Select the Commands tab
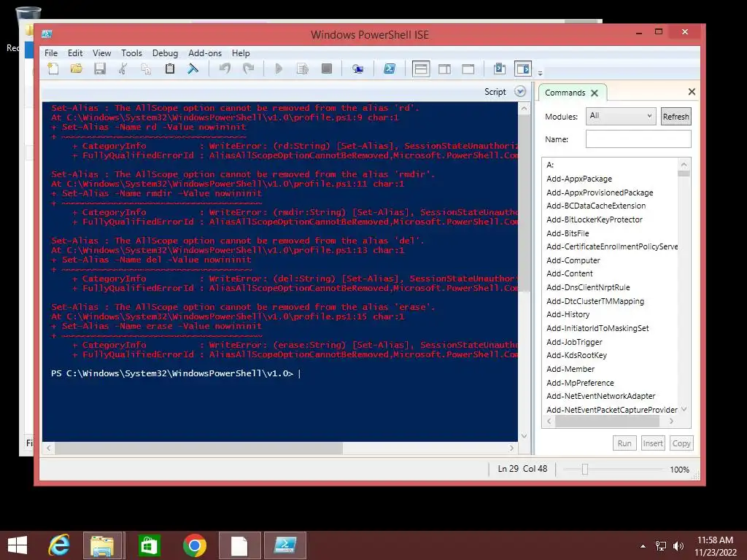The height and width of the screenshot is (560, 747). [565, 93]
